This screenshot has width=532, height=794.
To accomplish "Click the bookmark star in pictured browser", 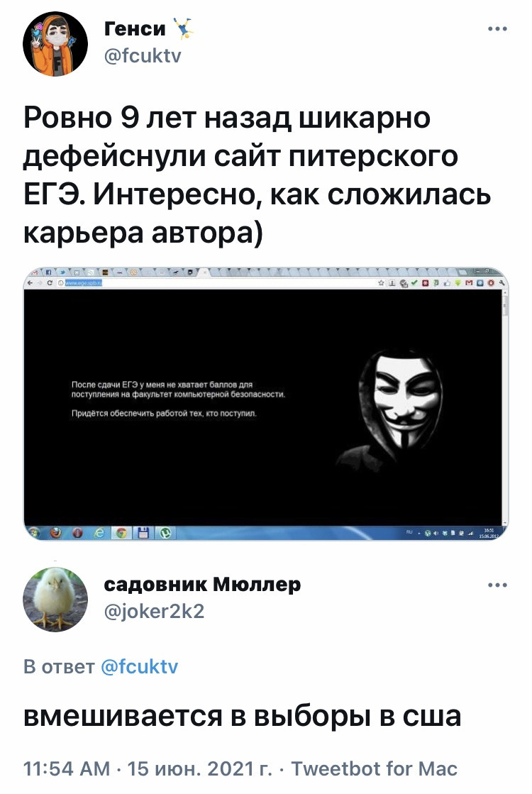I will (x=382, y=284).
